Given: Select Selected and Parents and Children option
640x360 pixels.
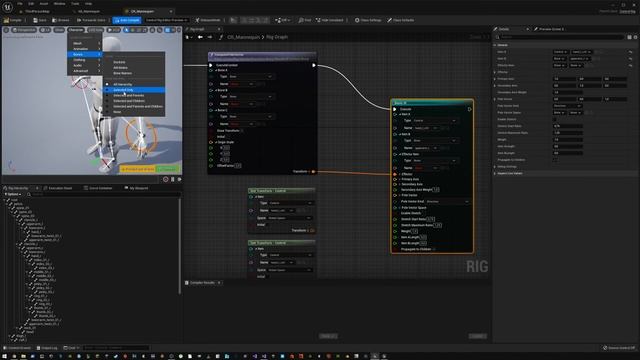Looking at the screenshot, I should tap(134, 106).
